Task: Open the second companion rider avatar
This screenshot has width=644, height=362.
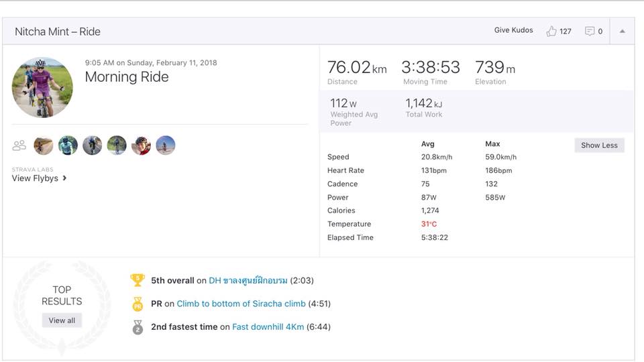Action: tap(68, 145)
